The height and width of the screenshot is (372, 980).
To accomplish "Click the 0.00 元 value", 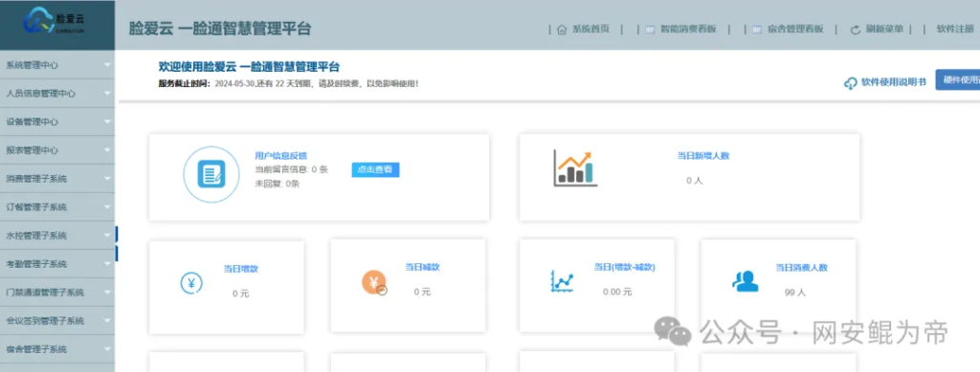I will click(x=617, y=292).
